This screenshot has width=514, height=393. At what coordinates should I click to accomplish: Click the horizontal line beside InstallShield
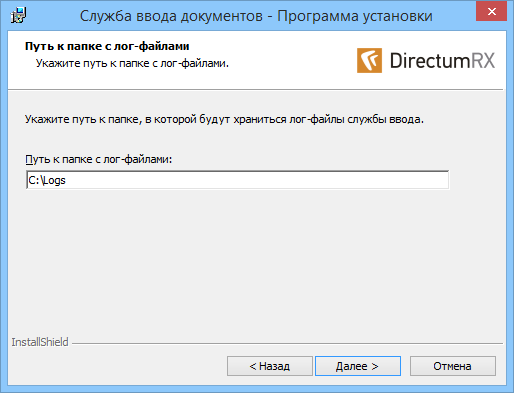coord(287,343)
